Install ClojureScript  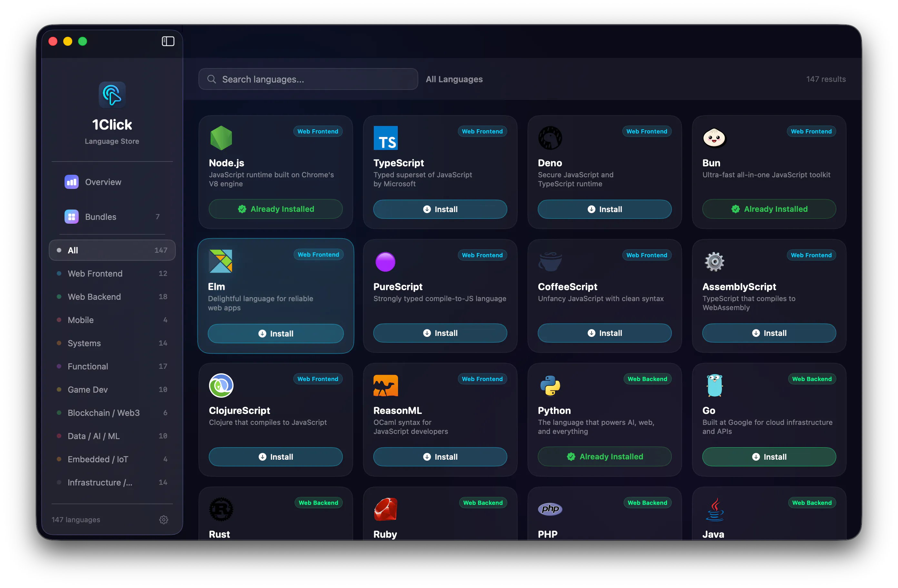(275, 456)
